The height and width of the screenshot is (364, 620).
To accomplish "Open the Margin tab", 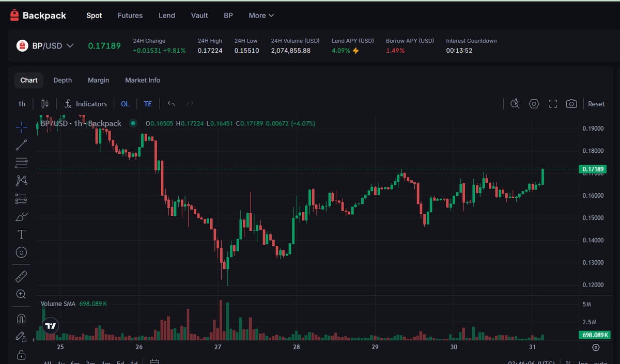I will click(x=98, y=80).
